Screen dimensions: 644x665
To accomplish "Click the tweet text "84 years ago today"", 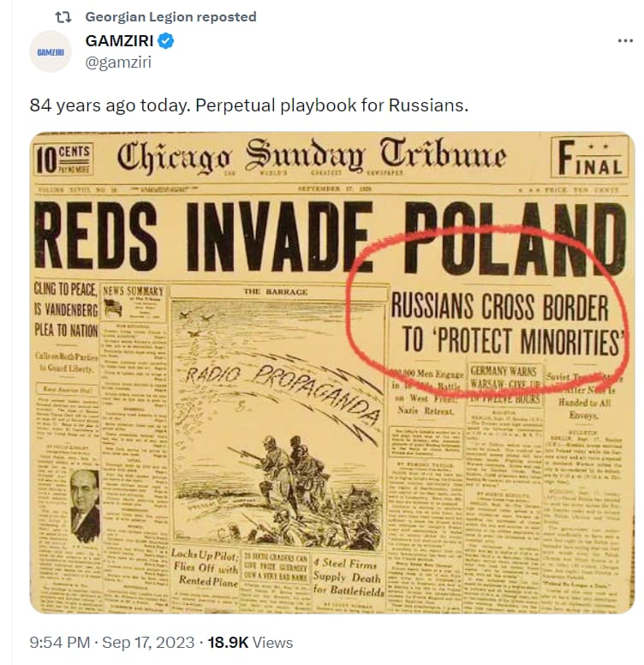I will click(x=110, y=105).
